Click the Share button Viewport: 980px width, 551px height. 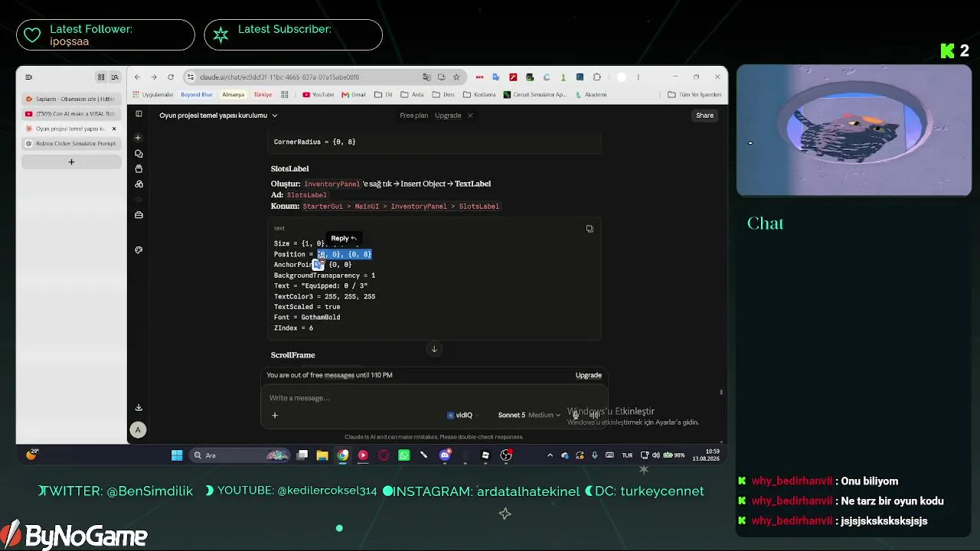pos(704,116)
